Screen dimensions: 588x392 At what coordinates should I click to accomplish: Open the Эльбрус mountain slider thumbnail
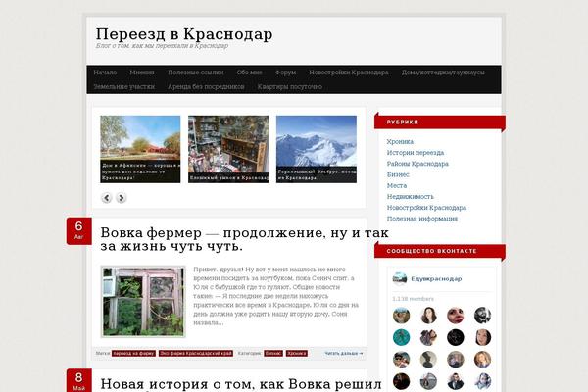click(317, 149)
